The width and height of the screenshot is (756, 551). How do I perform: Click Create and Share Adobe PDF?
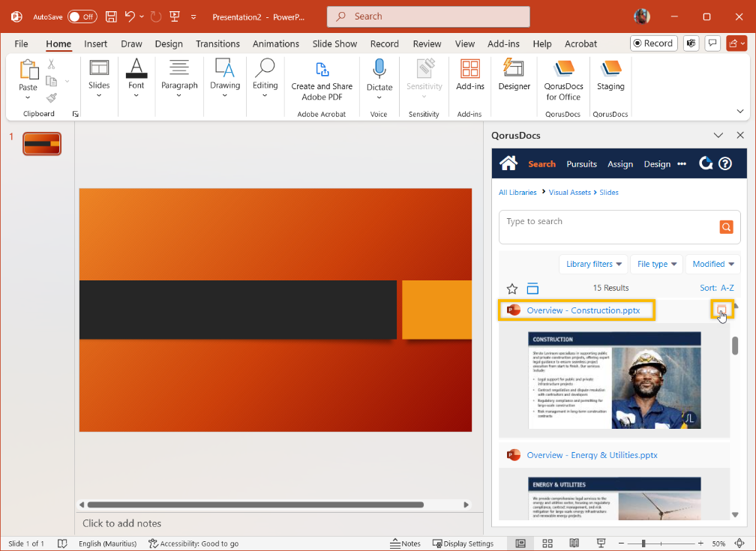[322, 79]
